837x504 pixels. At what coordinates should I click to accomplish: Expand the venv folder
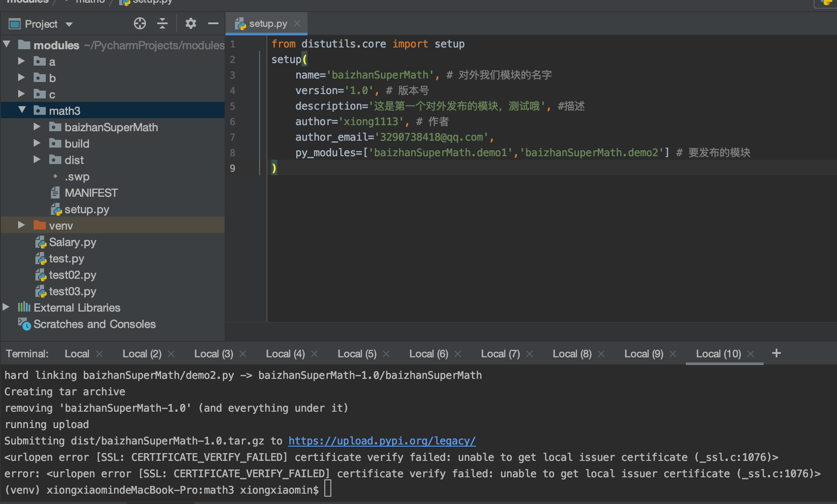(x=21, y=225)
